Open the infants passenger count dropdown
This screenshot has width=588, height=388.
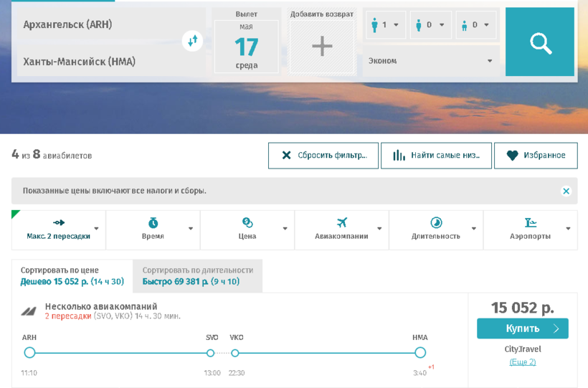(476, 25)
